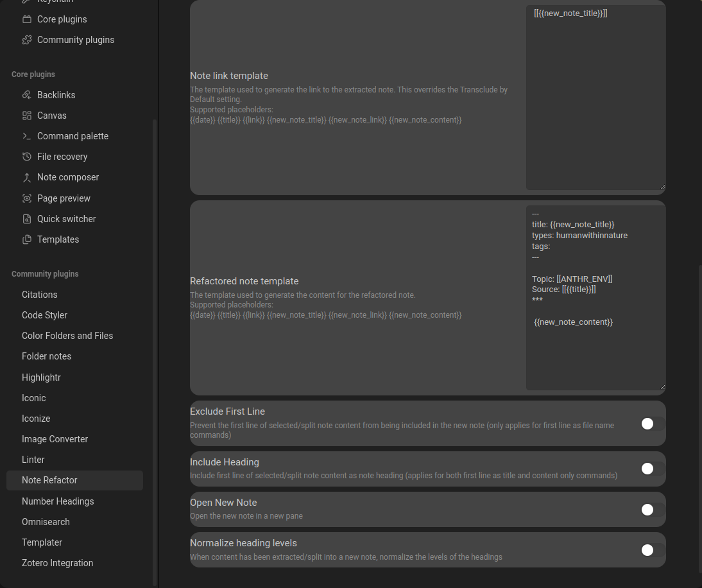
Task: Click the Note composer merge icon
Action: point(27,177)
